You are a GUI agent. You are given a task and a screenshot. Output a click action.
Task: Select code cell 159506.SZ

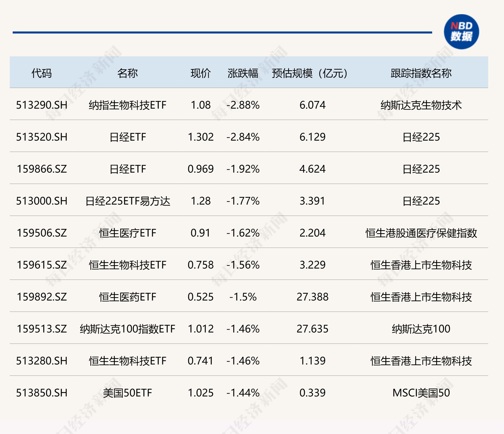[42, 233]
